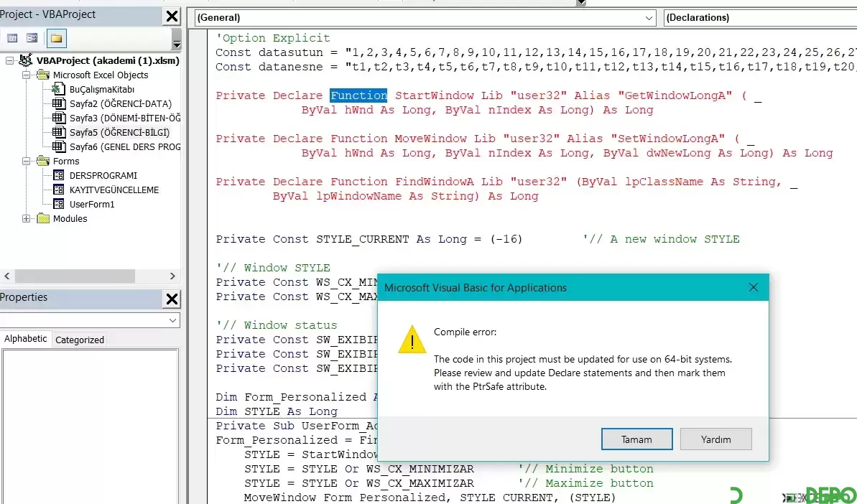Click the View Code icon in Project panel

click(x=12, y=38)
